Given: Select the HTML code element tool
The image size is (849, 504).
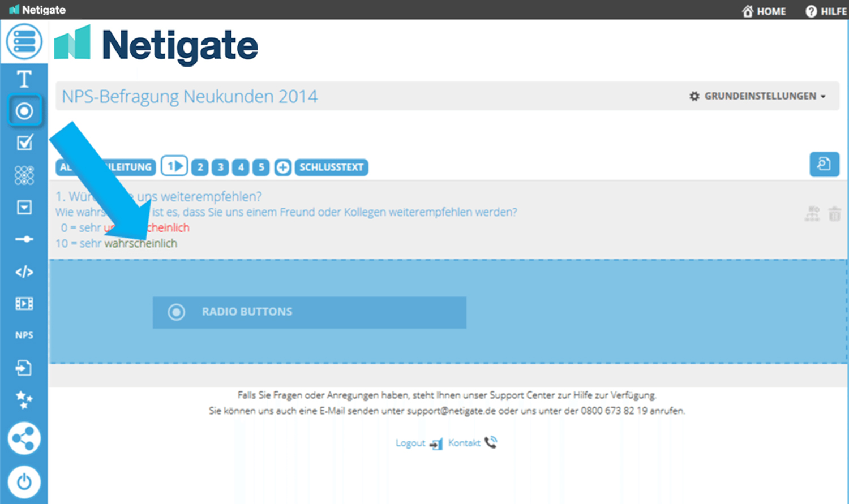Looking at the screenshot, I should (24, 272).
